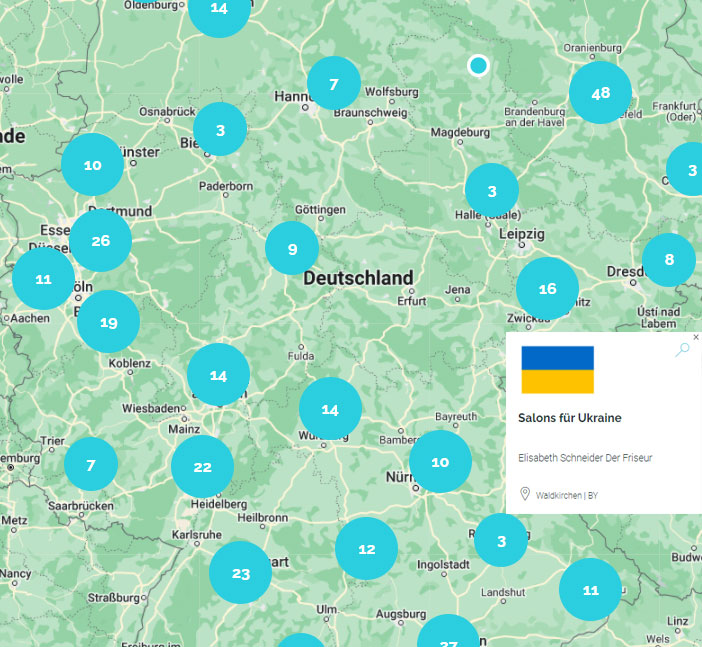
Task: Click the 16 cluster south of Leipzig
Action: tap(547, 289)
